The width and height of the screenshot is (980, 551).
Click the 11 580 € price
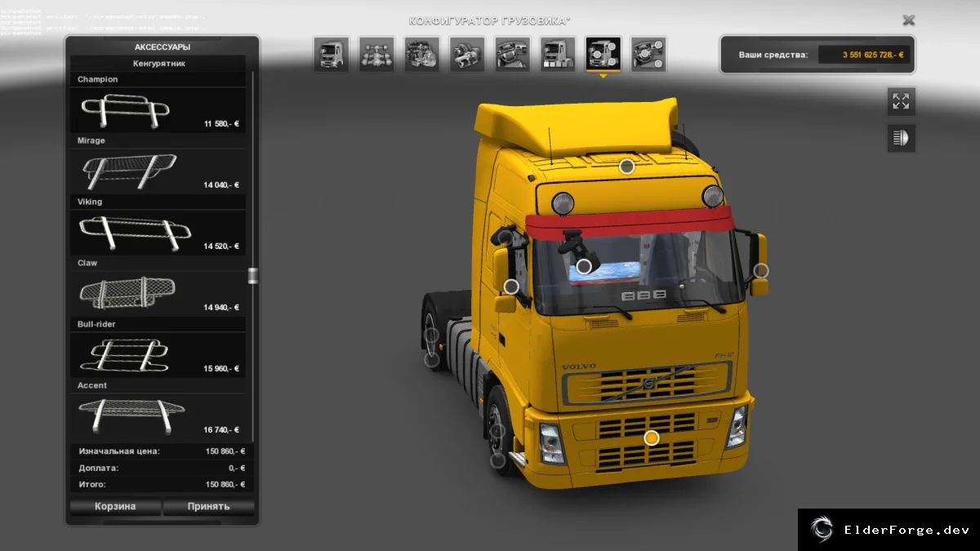(x=221, y=124)
